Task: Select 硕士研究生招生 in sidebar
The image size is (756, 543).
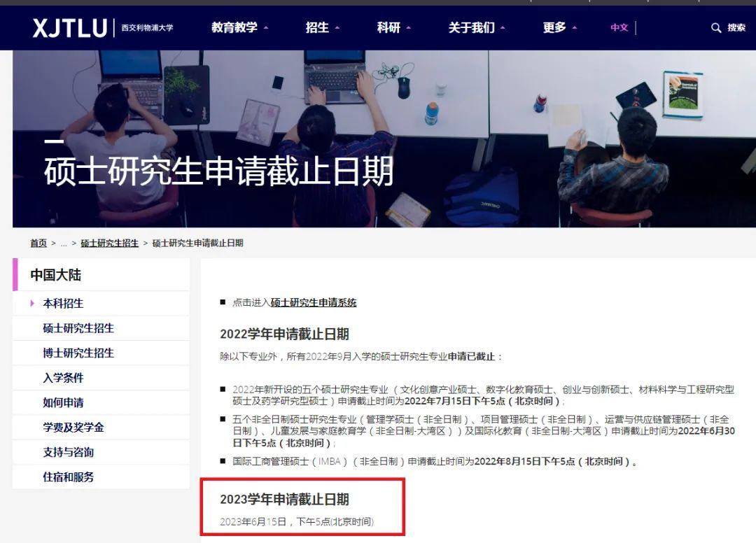Action: point(78,328)
